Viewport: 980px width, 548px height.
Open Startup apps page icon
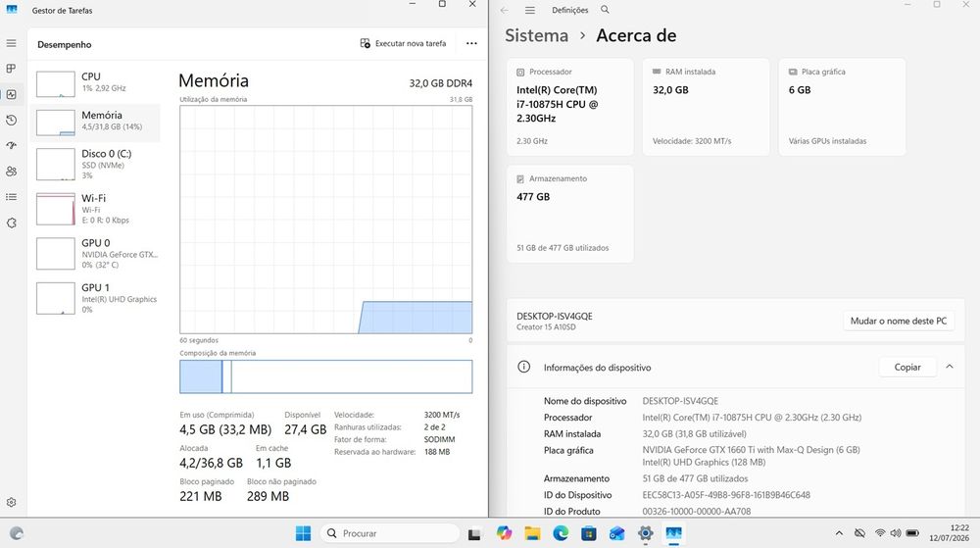point(11,146)
